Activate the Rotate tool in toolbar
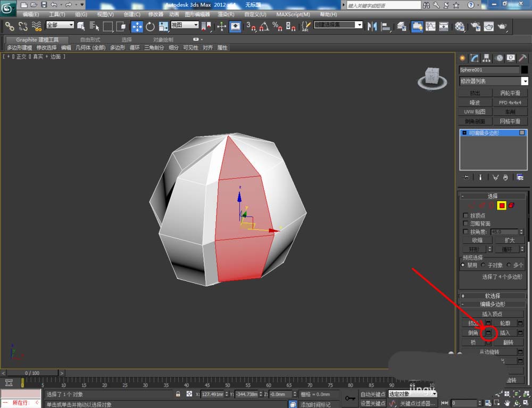Image resolution: width=532 pixels, height=408 pixels. click(x=150, y=27)
